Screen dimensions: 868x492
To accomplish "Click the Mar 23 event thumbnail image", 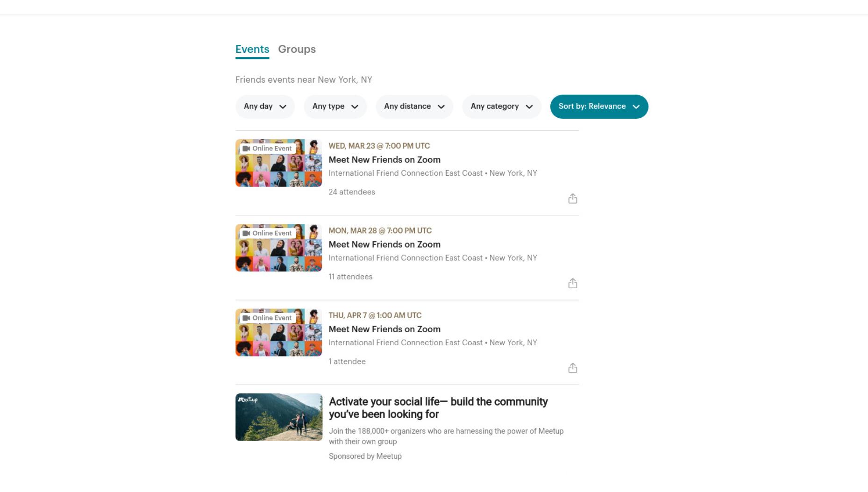I will [279, 163].
